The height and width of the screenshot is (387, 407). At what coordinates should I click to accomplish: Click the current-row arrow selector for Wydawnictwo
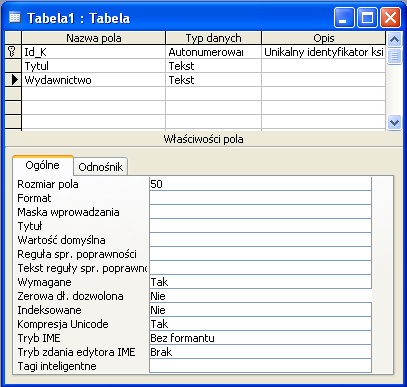tap(13, 80)
